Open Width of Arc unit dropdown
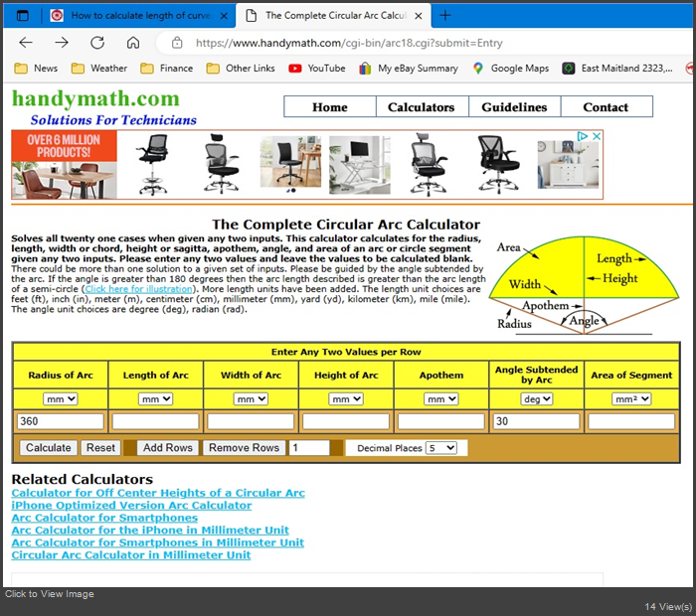 [x=251, y=399]
